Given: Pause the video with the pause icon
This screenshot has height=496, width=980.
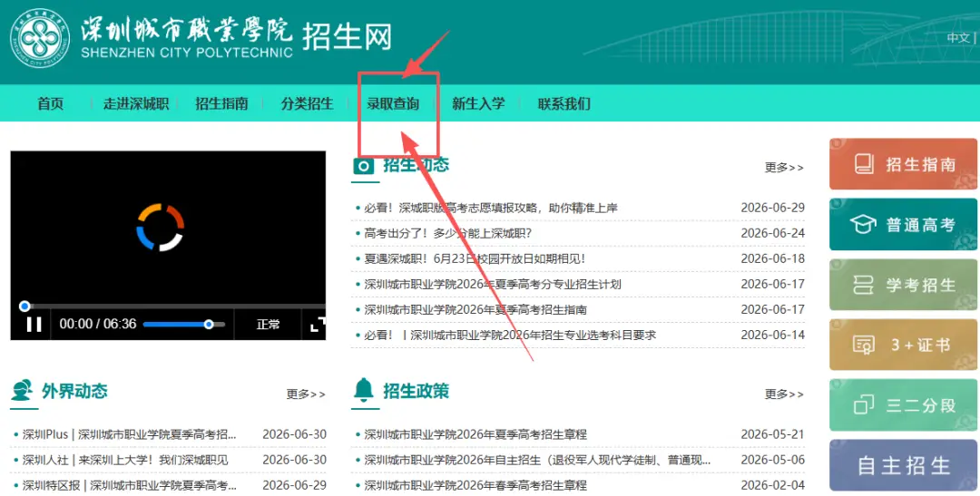Looking at the screenshot, I should tap(34, 325).
